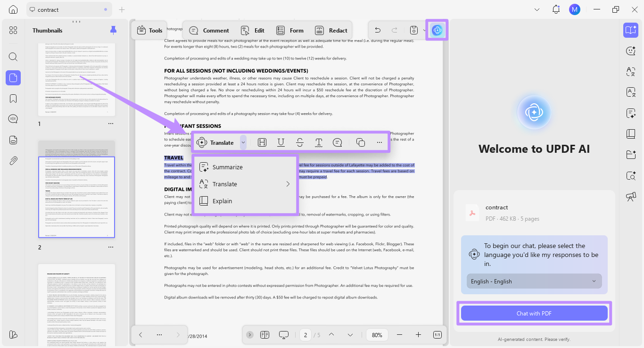The height and width of the screenshot is (348, 644).
Task: Open the Translate submenu
Action: (x=245, y=184)
